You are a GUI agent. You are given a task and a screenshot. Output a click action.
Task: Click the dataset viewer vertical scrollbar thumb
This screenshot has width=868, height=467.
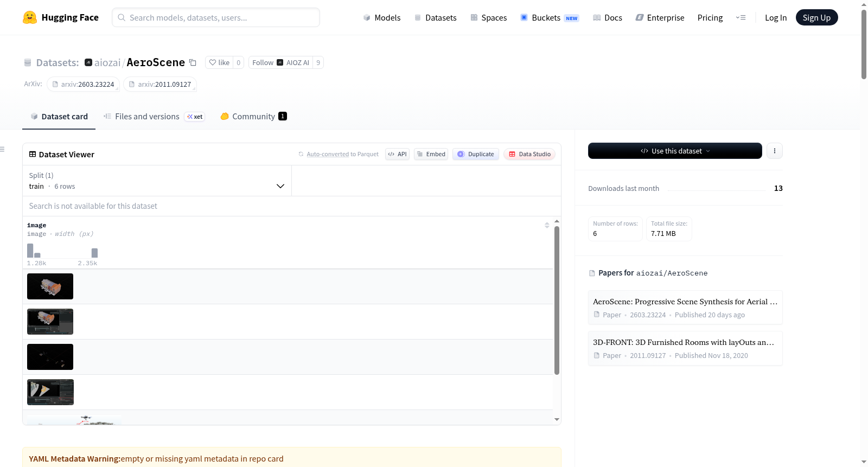(x=557, y=300)
